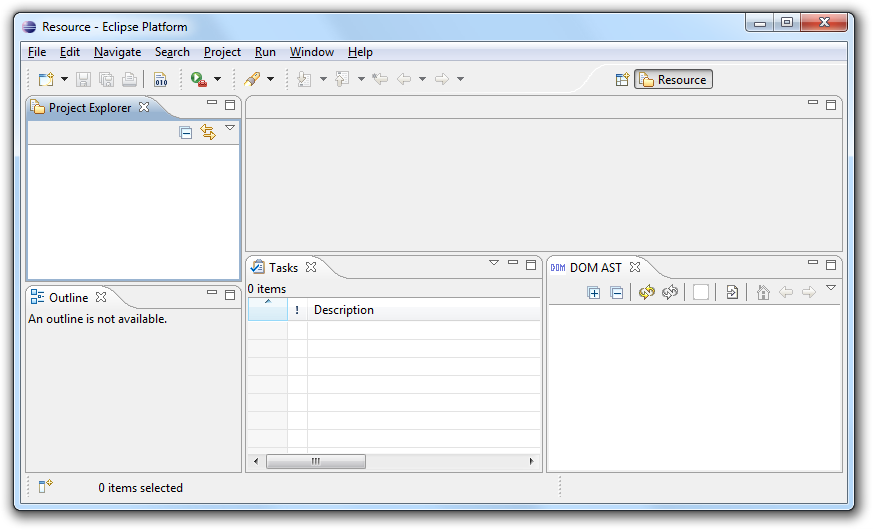
Task: Click the External Tools run icon
Action: coord(199,79)
